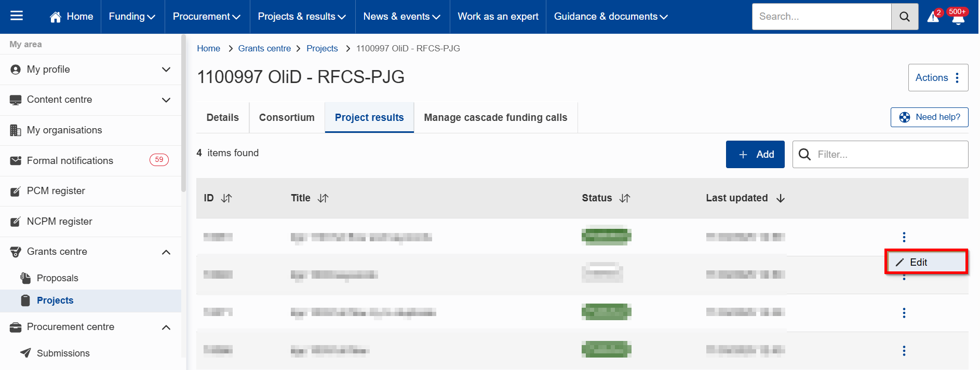Image resolution: width=980 pixels, height=370 pixels.
Task: Sort table by ID column arrows
Action: click(226, 198)
